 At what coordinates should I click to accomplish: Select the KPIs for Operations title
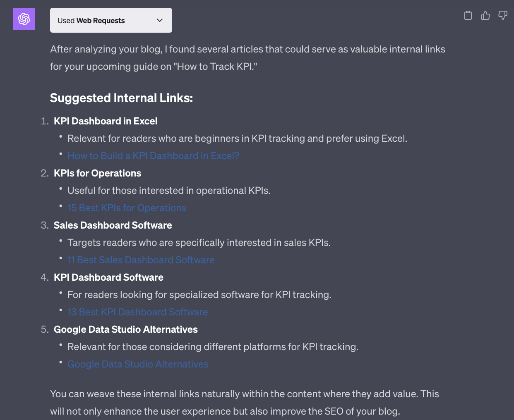[x=97, y=173]
